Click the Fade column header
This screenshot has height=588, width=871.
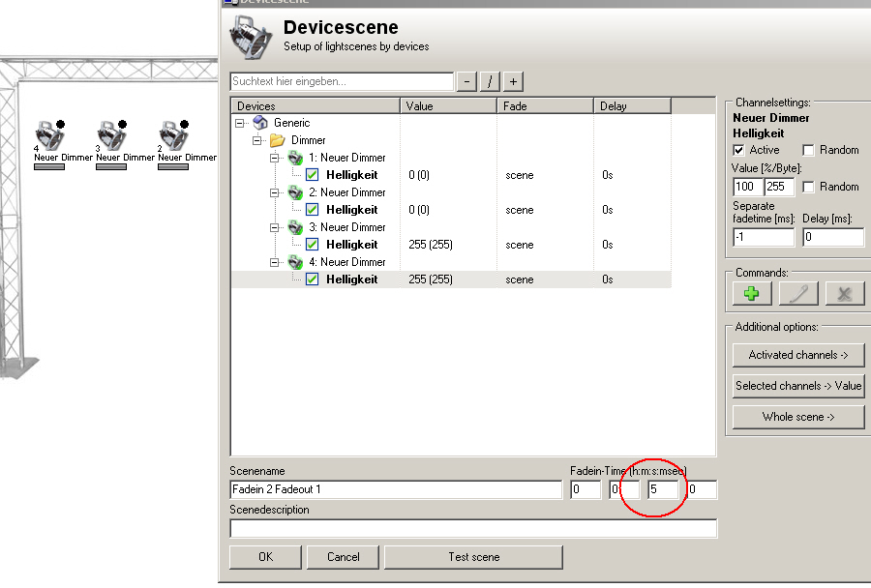pyautogui.click(x=544, y=106)
